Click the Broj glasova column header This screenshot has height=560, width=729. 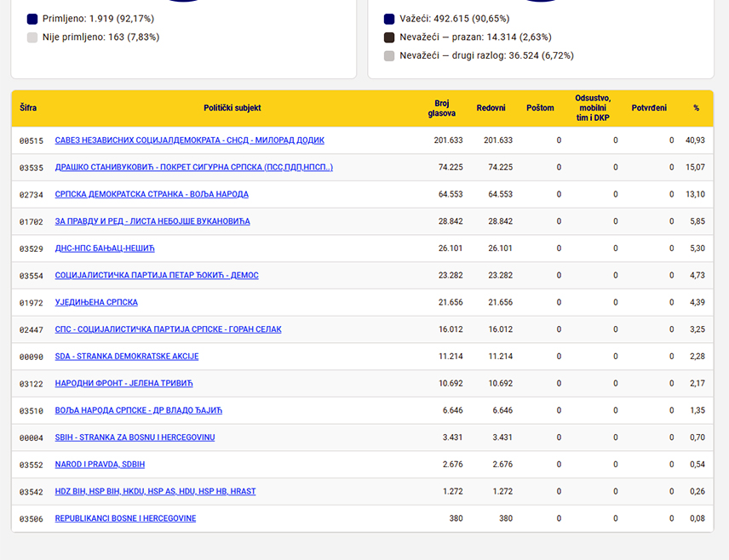442,108
